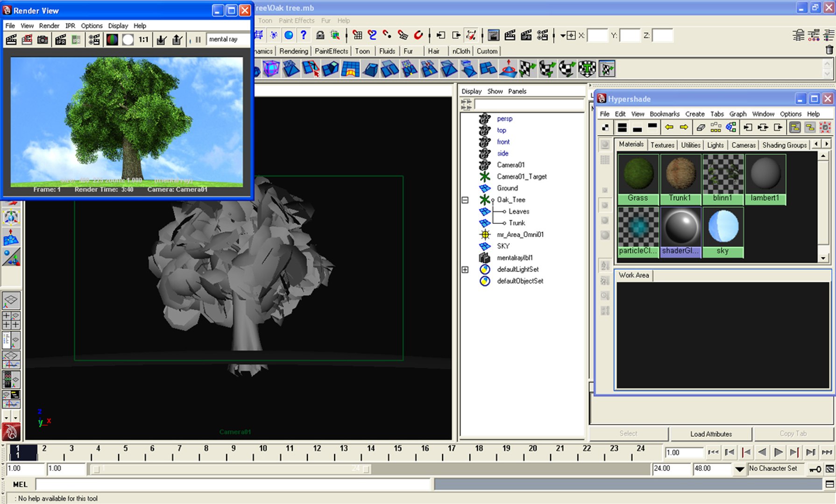Click the red Maya logo icon at bottom left
Image resolution: width=836 pixels, height=504 pixels.
point(11,433)
